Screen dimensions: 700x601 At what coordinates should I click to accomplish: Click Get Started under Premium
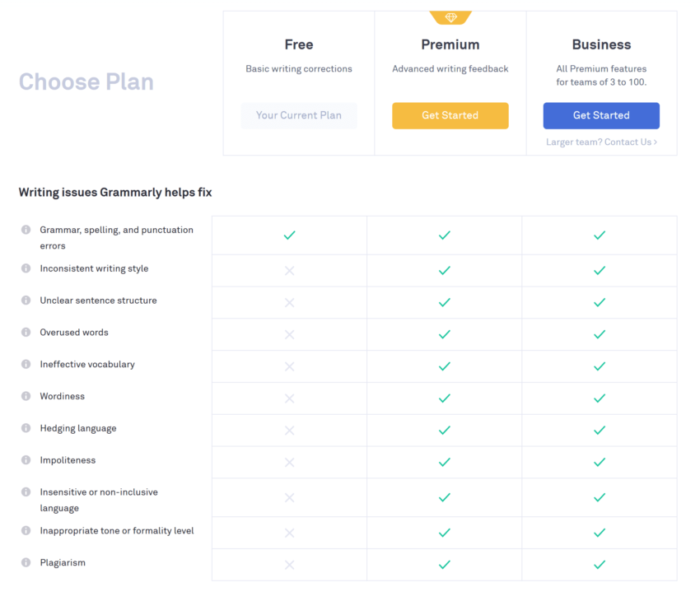[450, 115]
